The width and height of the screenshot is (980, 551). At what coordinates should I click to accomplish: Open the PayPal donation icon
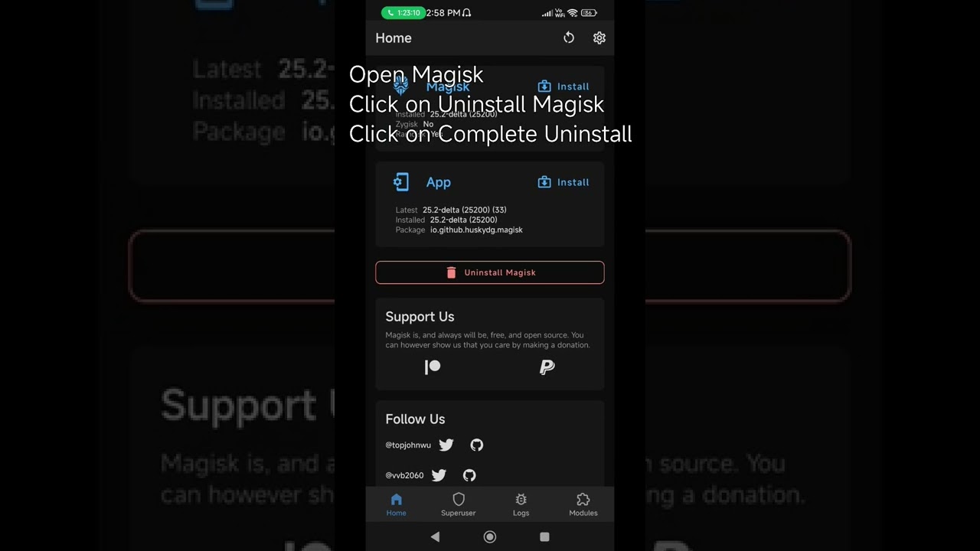[547, 367]
